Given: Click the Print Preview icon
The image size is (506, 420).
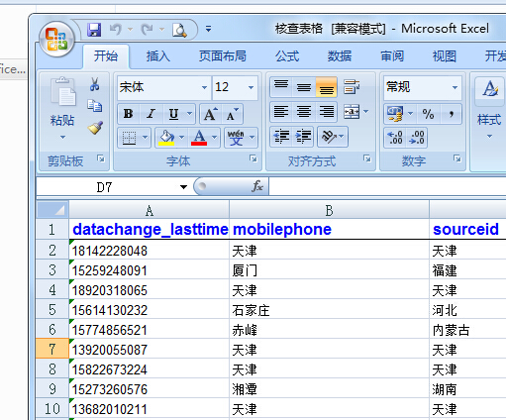Looking at the screenshot, I should tap(179, 30).
